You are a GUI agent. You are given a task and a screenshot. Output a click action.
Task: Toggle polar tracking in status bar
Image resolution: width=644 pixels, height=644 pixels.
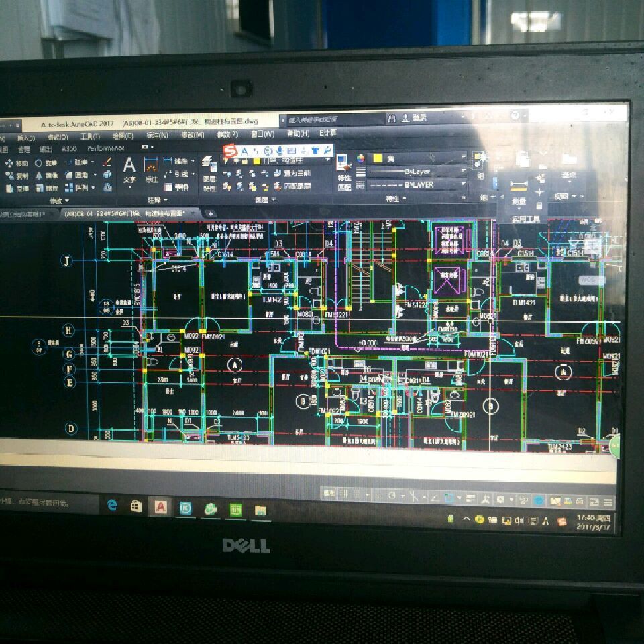coord(392,496)
